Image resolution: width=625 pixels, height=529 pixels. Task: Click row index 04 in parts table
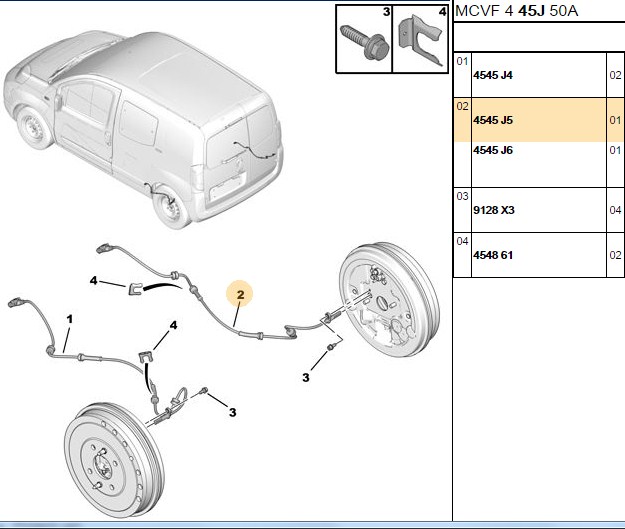point(462,241)
